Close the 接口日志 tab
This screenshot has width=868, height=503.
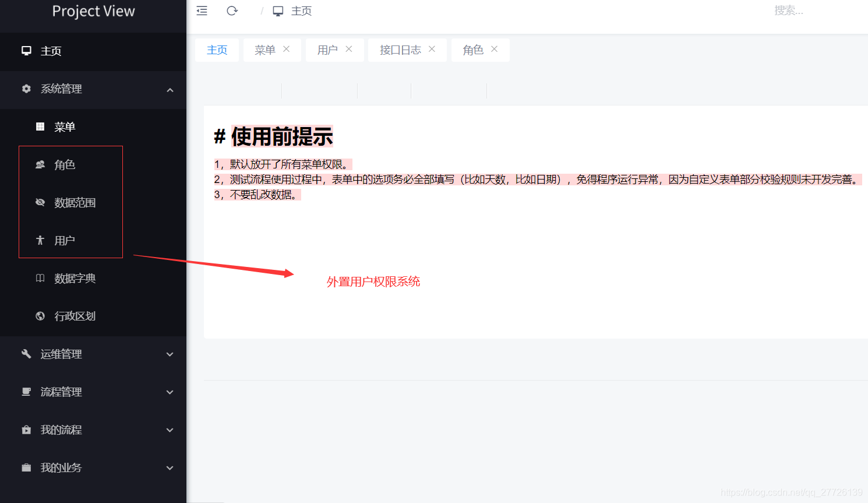point(432,49)
